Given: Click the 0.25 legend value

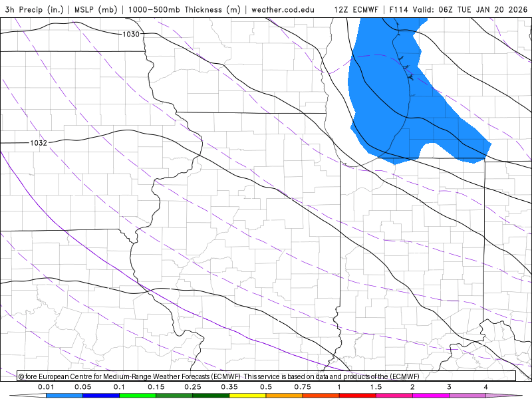Looking at the screenshot, I should pyautogui.click(x=193, y=387).
